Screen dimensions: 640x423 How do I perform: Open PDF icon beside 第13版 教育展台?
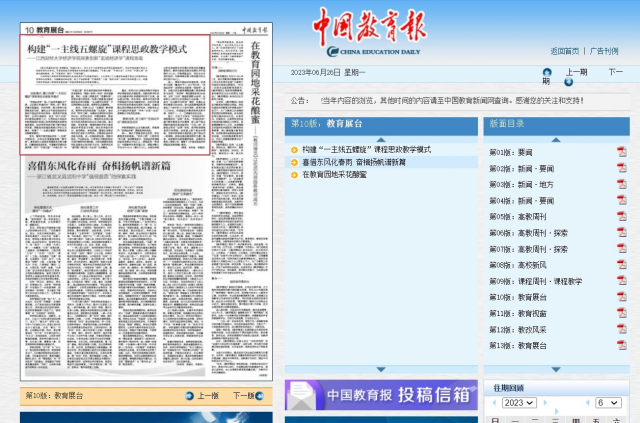point(622,345)
